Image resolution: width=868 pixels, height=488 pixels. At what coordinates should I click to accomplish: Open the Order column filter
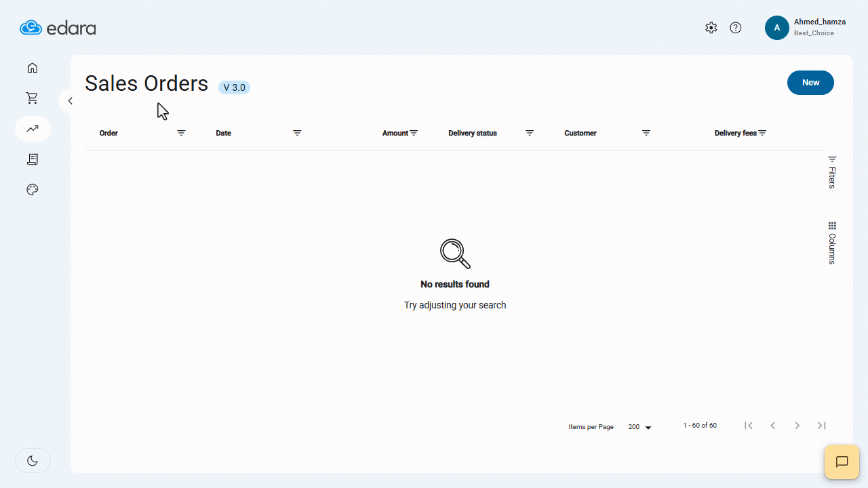click(x=181, y=133)
